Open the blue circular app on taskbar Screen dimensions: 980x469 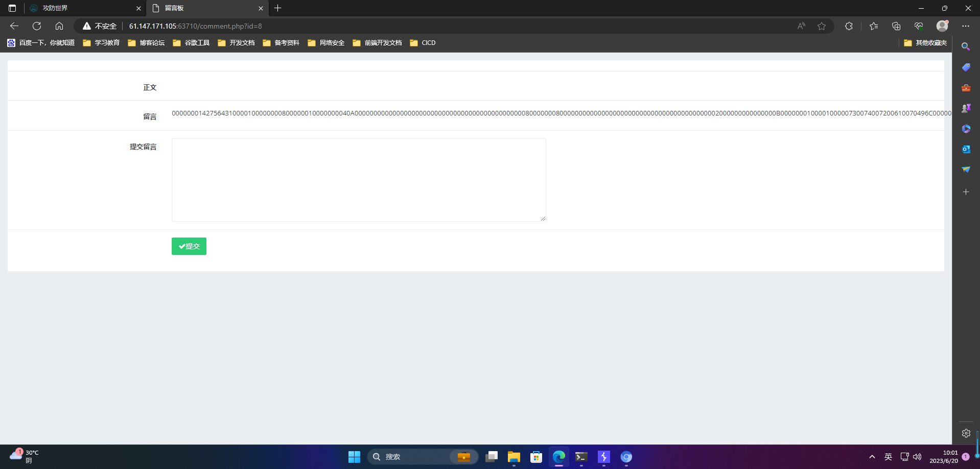[x=626, y=457]
